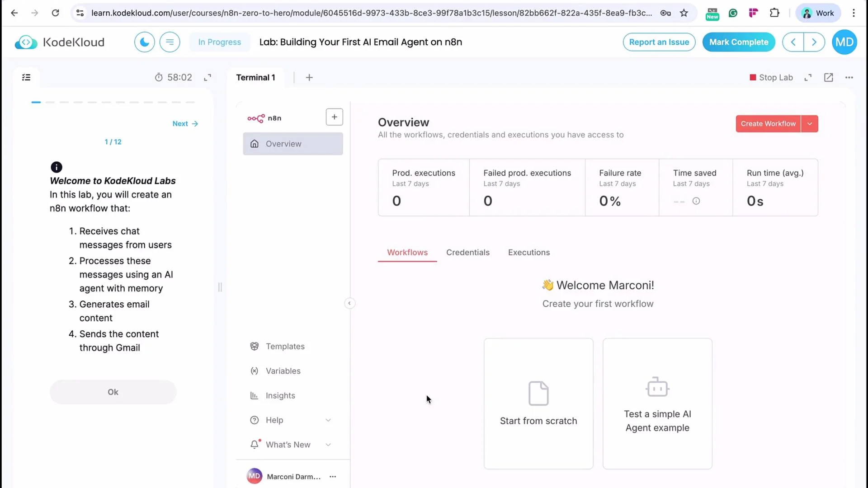Go to next lesson arrow
Screen dimensions: 868x488
pyautogui.click(x=814, y=42)
